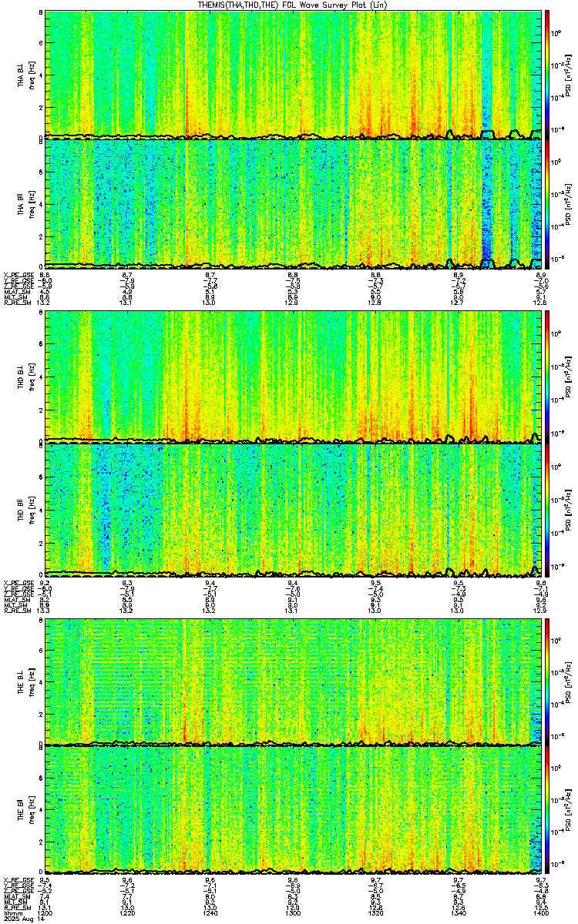
Task: Click the THA B-parallel spectrogram panel
Action: [x=294, y=203]
